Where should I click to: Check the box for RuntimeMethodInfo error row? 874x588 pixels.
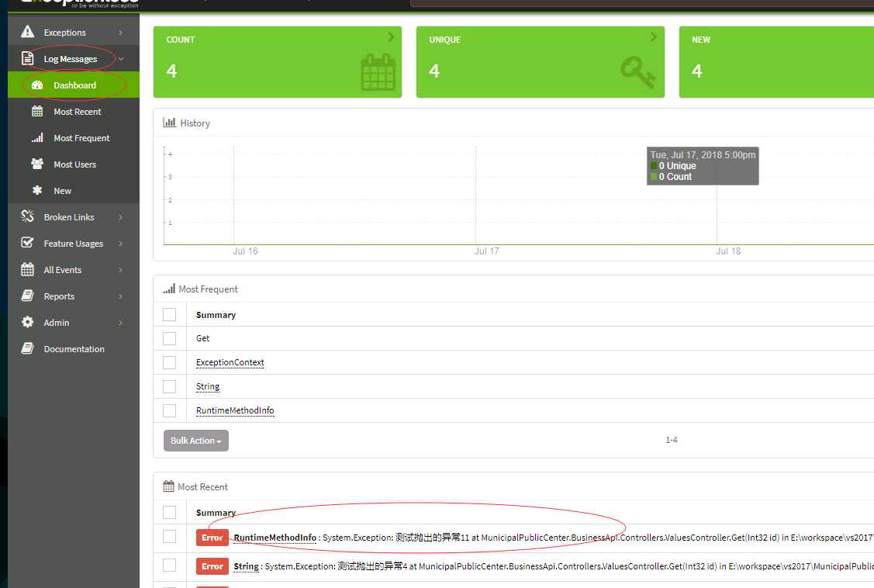169,536
